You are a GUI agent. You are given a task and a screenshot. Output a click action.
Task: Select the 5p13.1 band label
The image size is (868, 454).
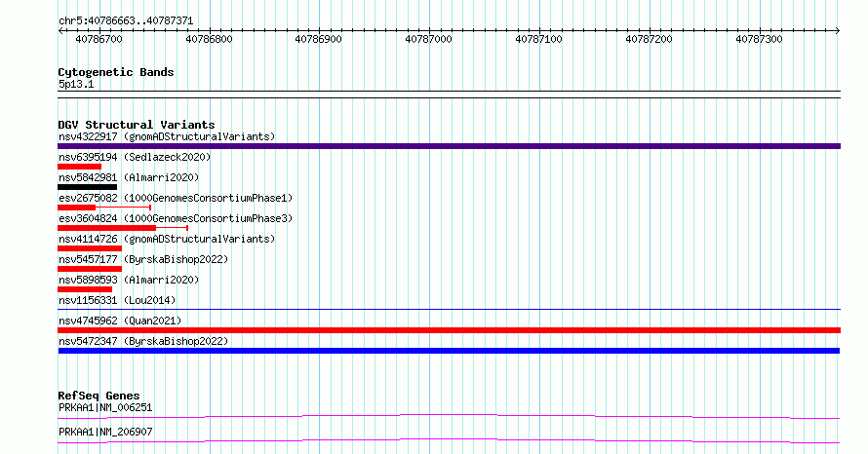76,85
